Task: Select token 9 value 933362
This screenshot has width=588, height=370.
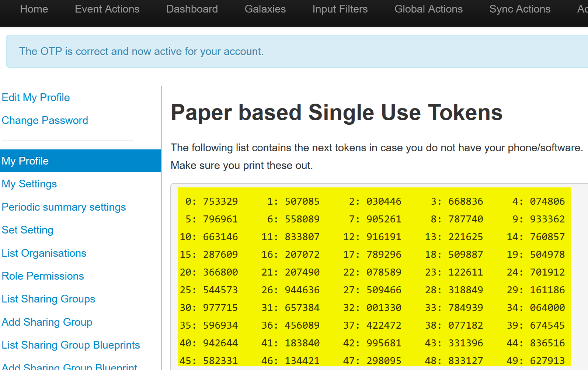Action: pos(547,219)
